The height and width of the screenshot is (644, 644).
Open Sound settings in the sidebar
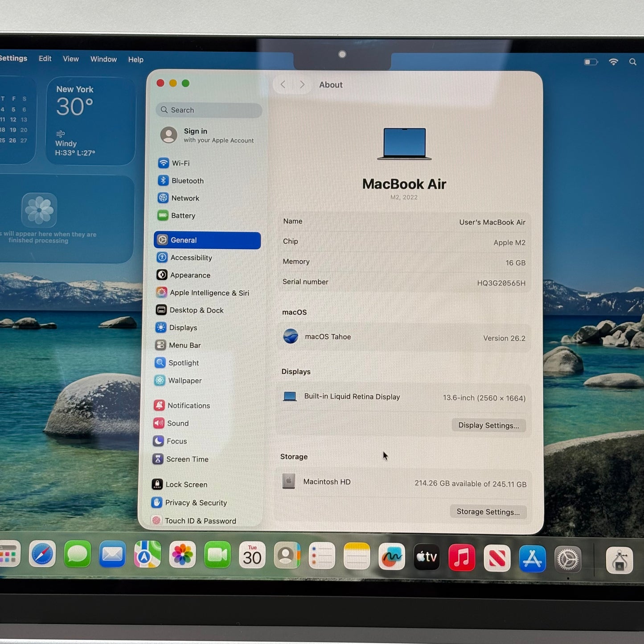[177, 423]
